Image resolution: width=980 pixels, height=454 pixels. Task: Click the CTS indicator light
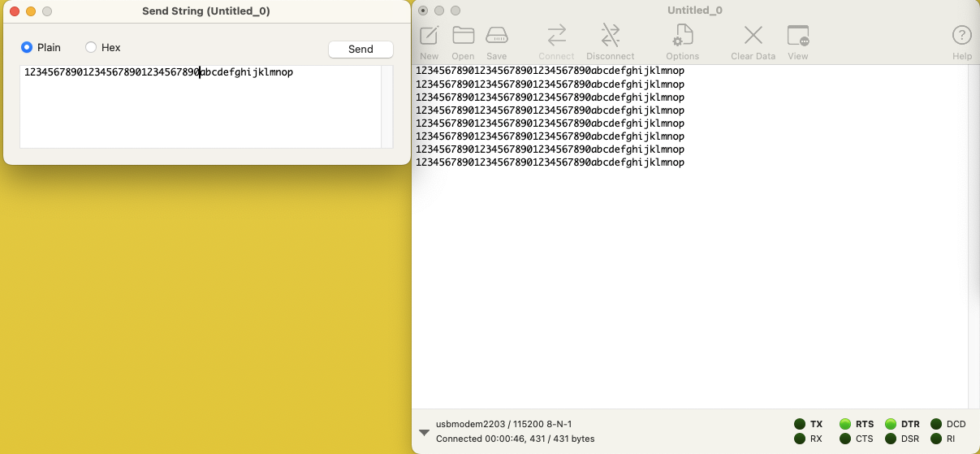click(x=845, y=439)
